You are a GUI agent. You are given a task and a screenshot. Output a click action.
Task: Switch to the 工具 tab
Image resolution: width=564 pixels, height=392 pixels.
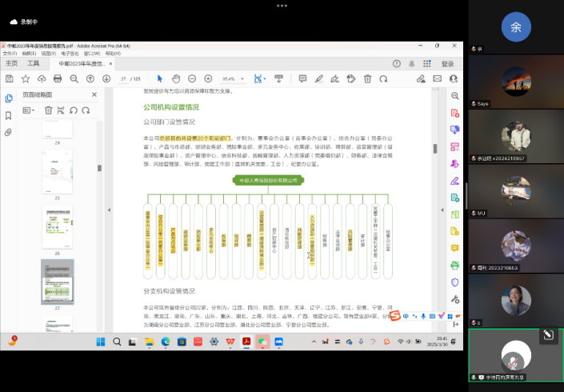[34, 63]
